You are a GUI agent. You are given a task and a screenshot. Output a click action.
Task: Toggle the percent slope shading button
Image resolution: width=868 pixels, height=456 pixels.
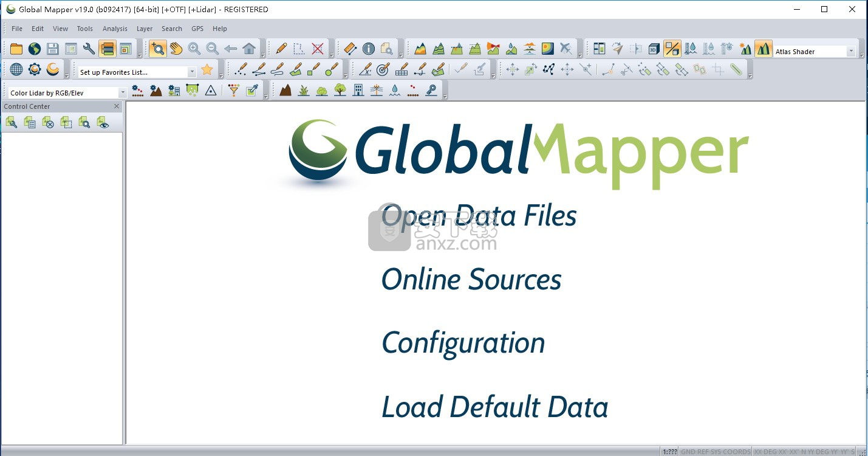[x=672, y=49]
